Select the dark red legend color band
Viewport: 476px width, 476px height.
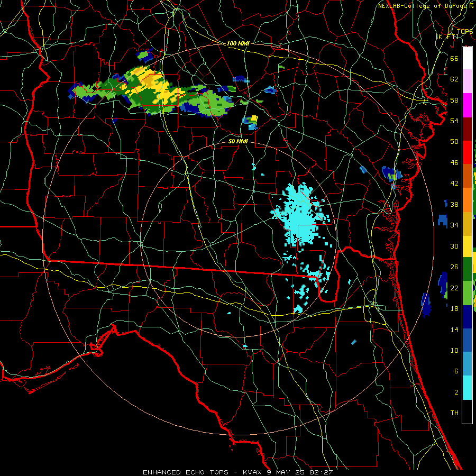(x=467, y=129)
